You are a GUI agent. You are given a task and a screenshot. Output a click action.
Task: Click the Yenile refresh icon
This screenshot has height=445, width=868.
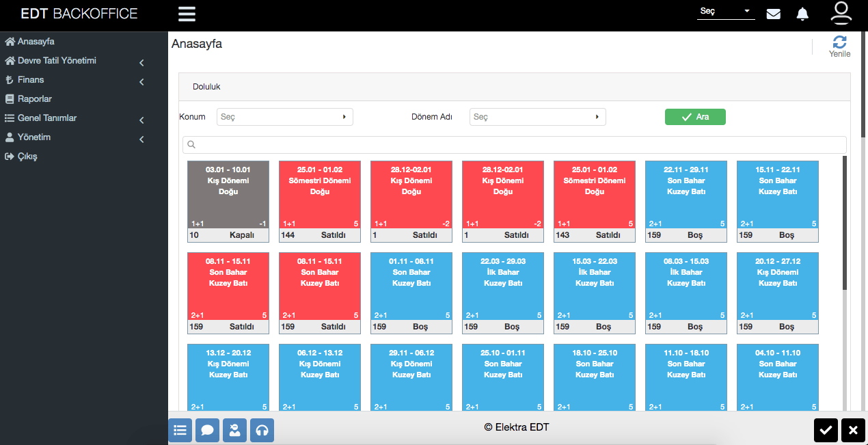coord(839,42)
